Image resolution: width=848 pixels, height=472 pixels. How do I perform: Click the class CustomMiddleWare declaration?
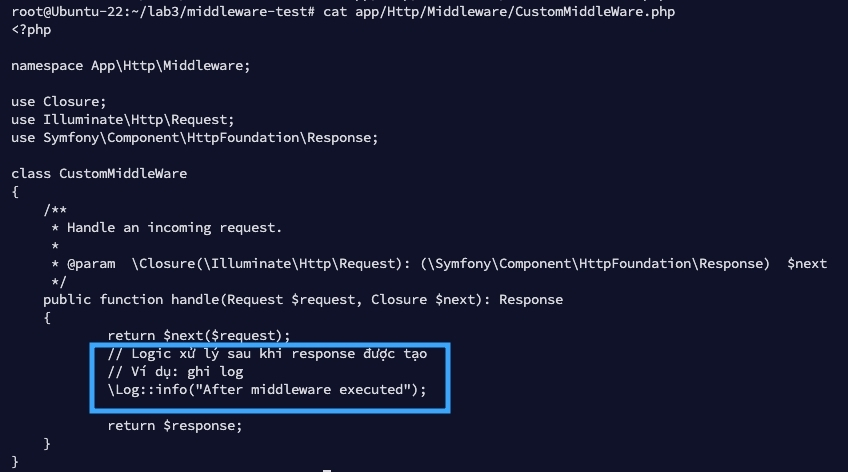tap(99, 173)
